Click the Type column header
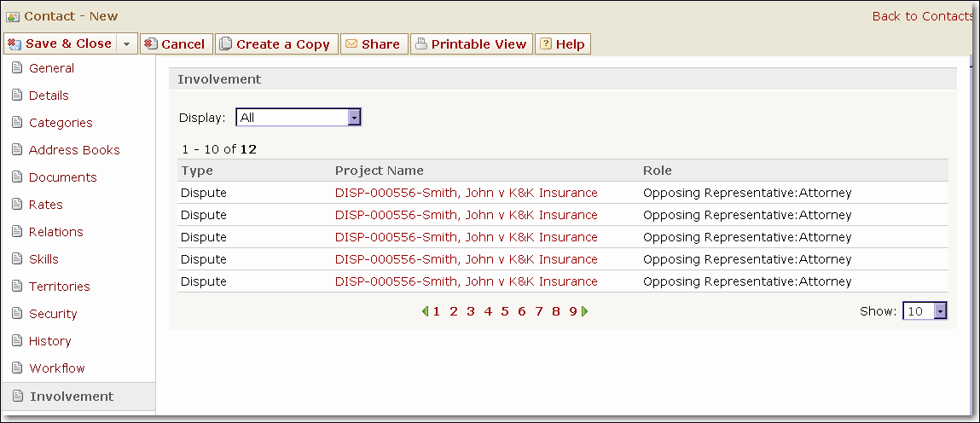980x423 pixels. point(197,171)
